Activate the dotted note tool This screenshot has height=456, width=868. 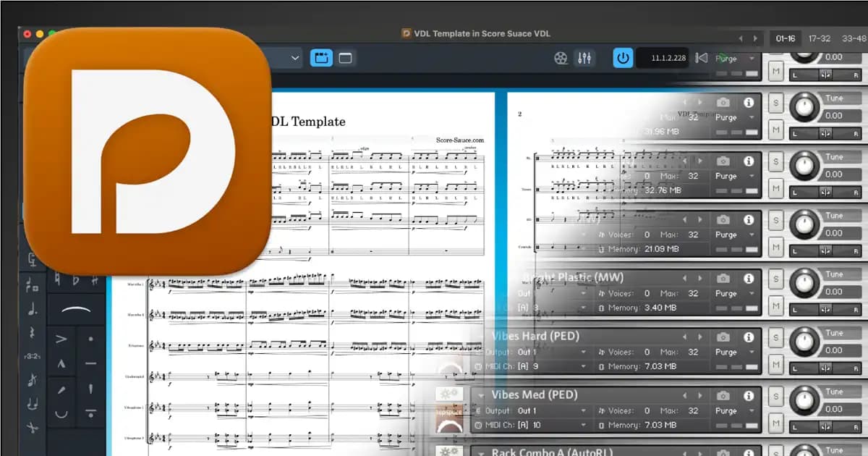33,308
